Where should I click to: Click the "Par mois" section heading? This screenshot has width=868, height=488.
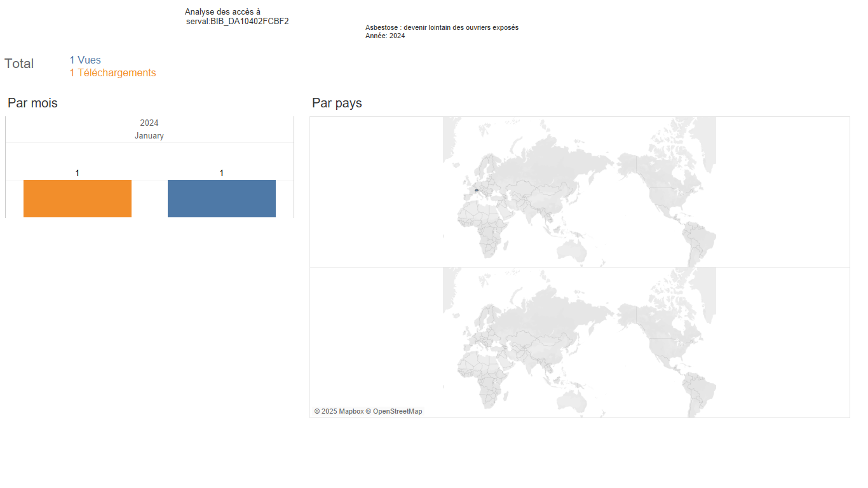pyautogui.click(x=32, y=103)
